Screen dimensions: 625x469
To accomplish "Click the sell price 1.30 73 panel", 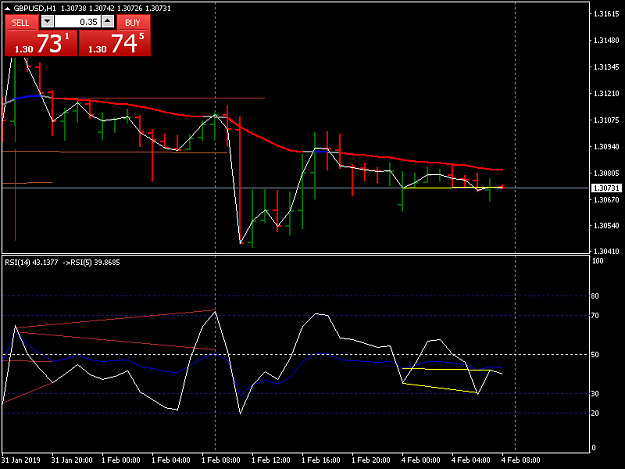I will tap(41, 43).
